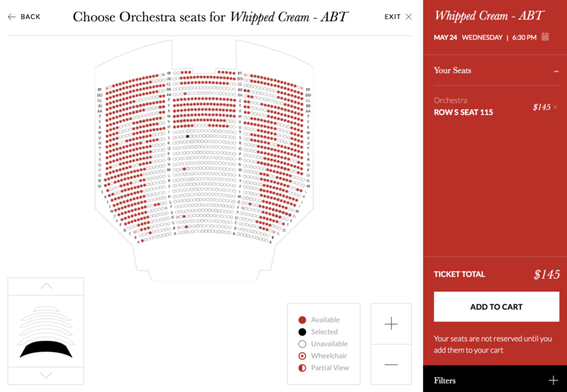The height and width of the screenshot is (392, 567).
Task: Expand the Filters panel
Action: pyautogui.click(x=553, y=380)
